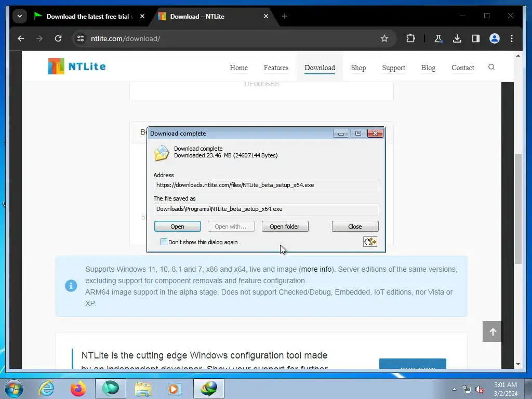
Task: Reload the ntlite.com page
Action: pos(58,38)
